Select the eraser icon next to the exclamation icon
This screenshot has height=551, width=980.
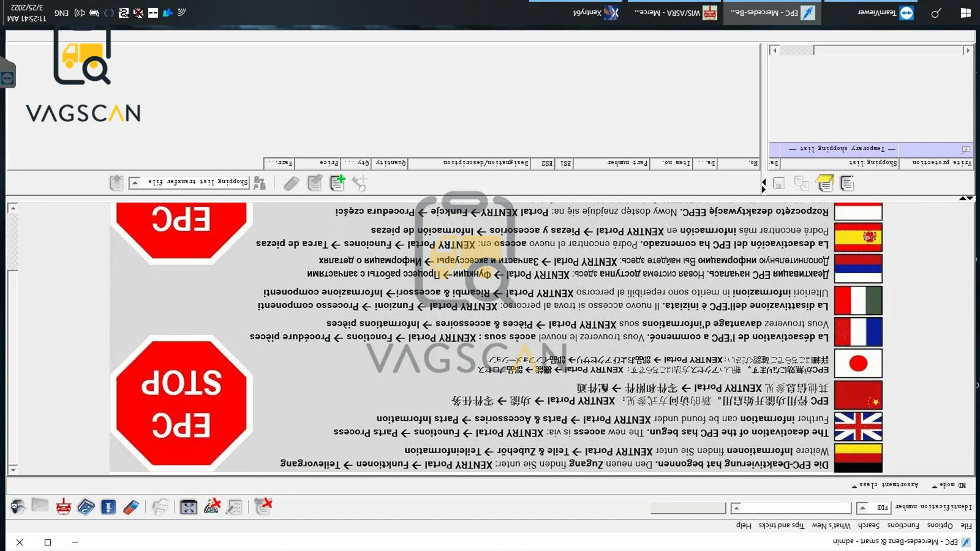click(x=131, y=507)
